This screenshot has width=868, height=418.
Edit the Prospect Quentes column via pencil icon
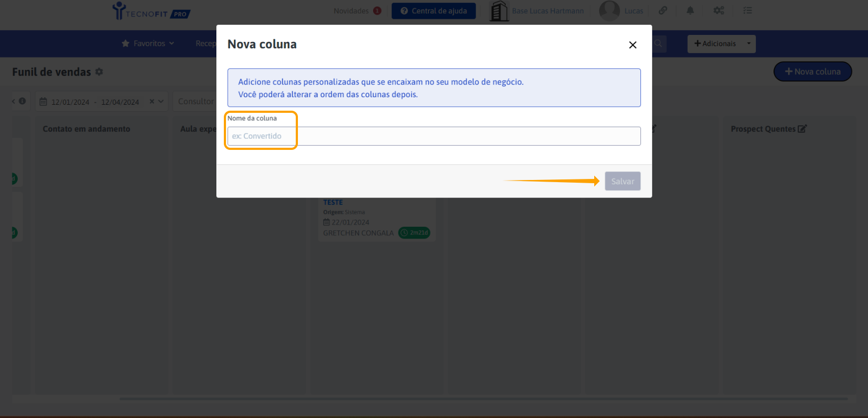803,128
